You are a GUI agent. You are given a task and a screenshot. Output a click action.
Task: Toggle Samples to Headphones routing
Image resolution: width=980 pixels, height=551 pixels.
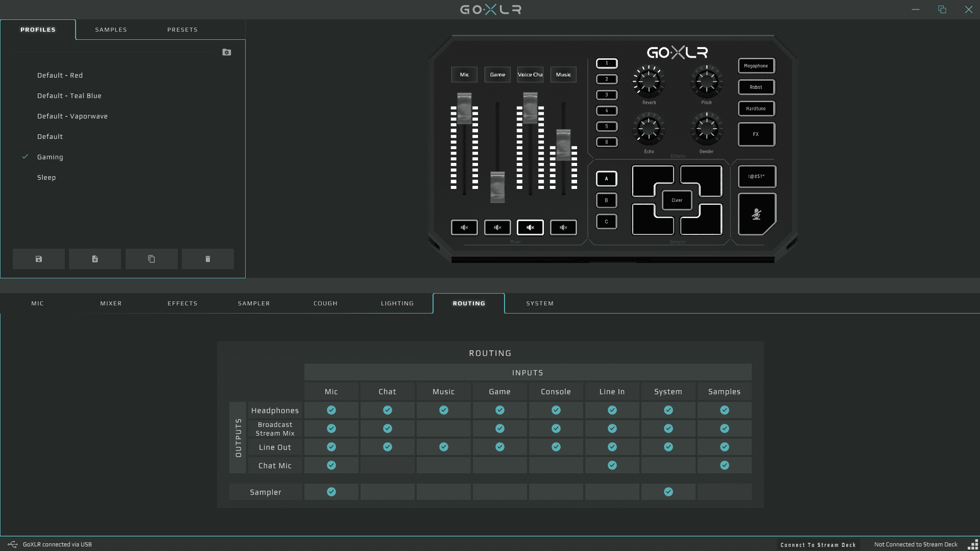(x=725, y=410)
